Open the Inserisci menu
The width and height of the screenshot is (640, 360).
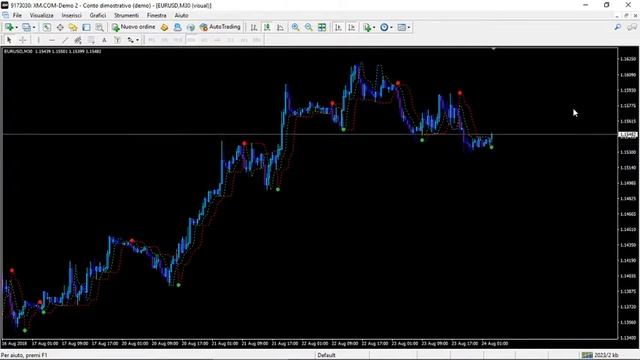tap(71, 15)
